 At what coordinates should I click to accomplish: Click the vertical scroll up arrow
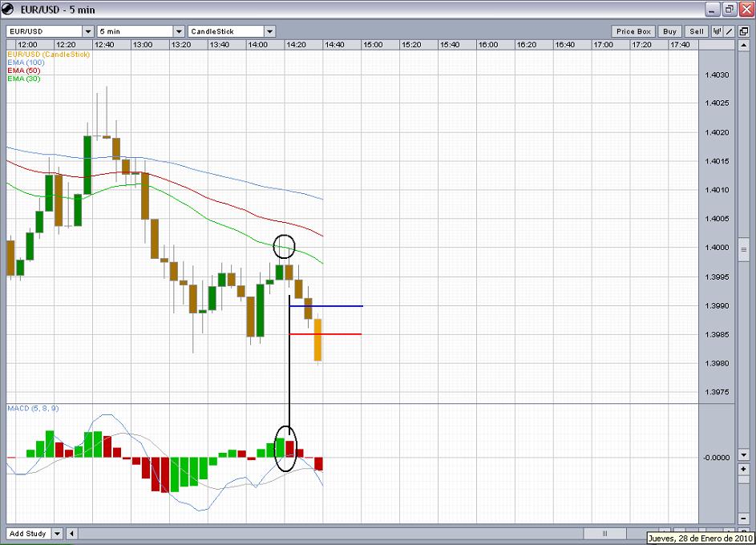(x=744, y=46)
